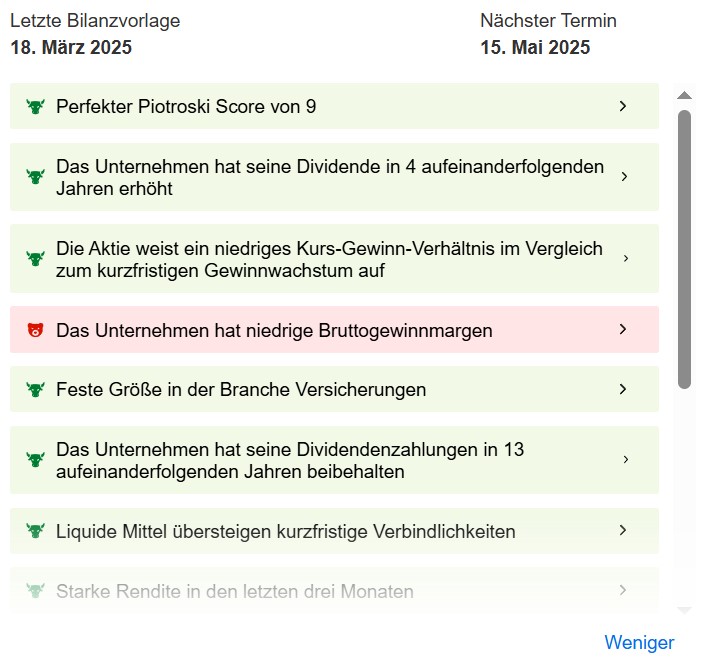
Task: Click the scrollbar up arrow
Action: 685,96
